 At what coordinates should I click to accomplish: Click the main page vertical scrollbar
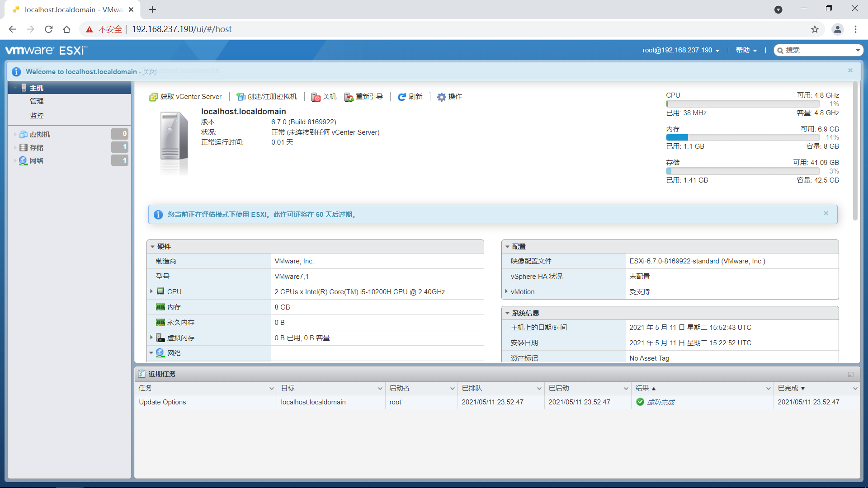[855, 151]
